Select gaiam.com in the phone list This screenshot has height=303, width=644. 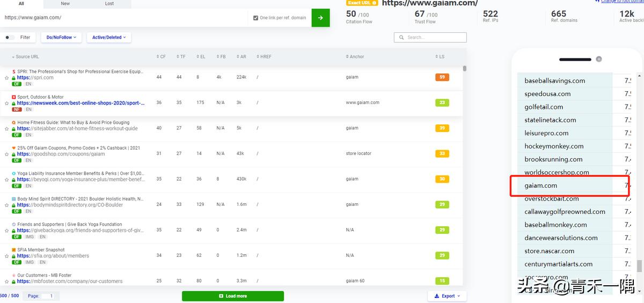click(541, 186)
